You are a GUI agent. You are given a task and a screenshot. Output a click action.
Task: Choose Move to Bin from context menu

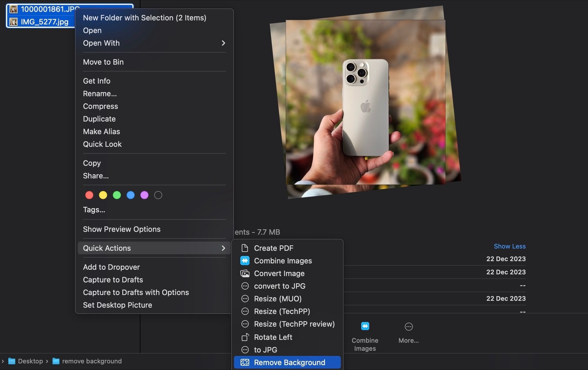103,62
